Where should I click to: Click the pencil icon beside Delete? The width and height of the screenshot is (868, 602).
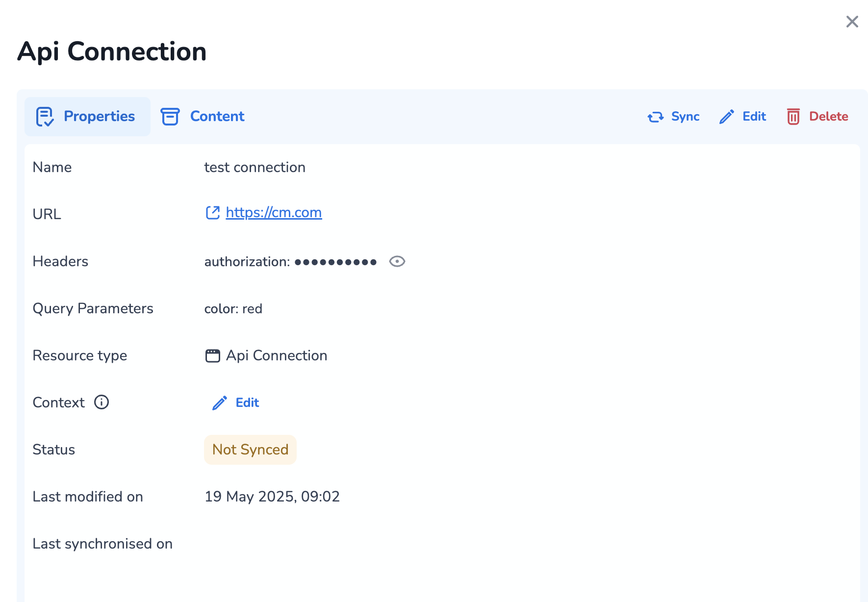[x=726, y=117]
